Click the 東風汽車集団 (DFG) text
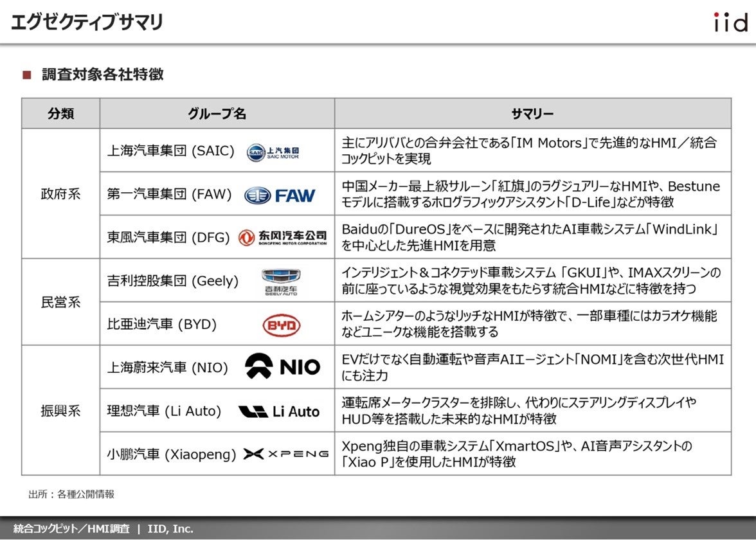Viewport: 756px width, 540px height. point(168,238)
